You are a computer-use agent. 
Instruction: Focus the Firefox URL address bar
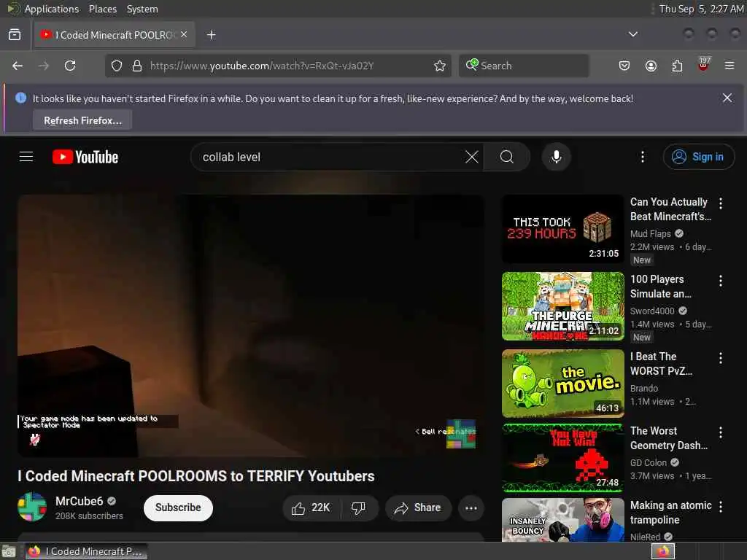tap(278, 66)
